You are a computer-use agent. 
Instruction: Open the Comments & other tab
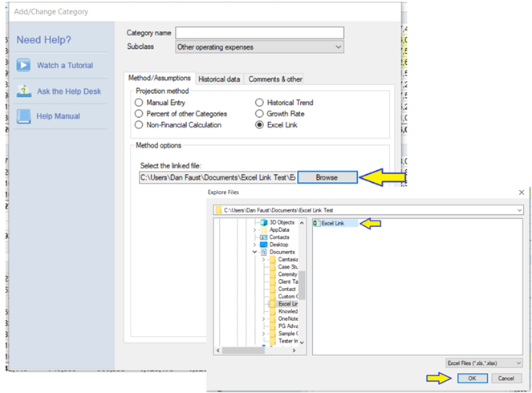[x=274, y=79]
